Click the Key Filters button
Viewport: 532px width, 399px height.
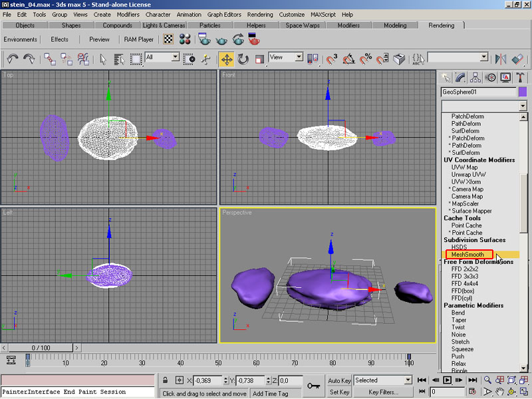(x=384, y=392)
